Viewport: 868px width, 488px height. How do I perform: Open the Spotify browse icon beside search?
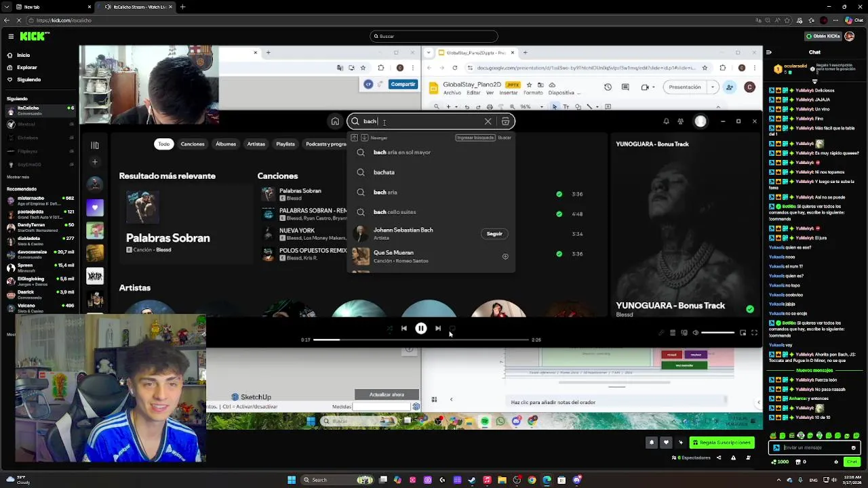[505, 121]
